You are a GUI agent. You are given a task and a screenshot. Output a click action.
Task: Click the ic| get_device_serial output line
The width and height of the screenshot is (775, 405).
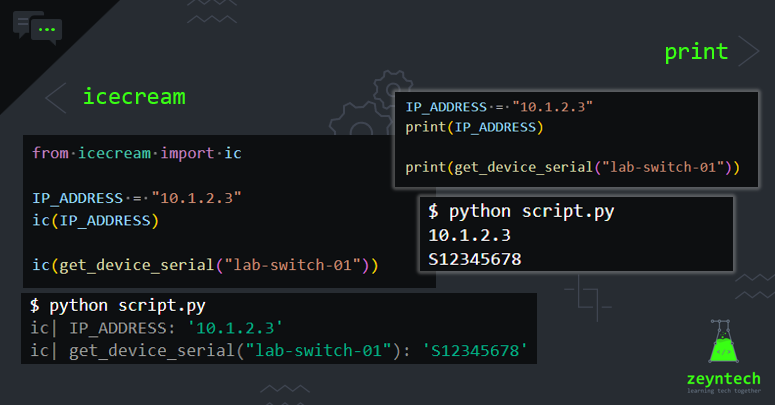[x=279, y=351]
